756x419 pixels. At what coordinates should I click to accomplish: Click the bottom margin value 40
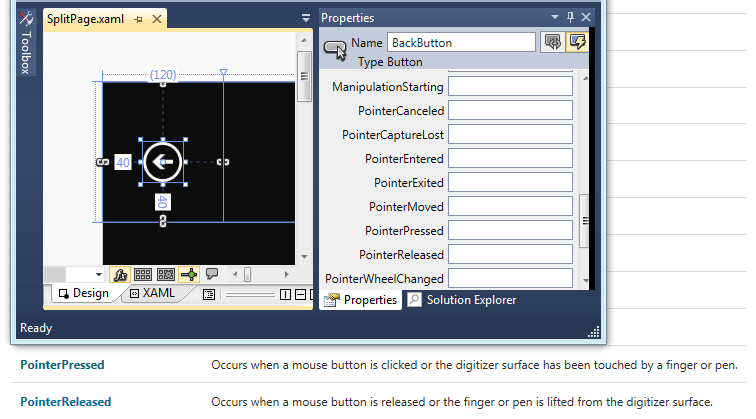coord(162,202)
